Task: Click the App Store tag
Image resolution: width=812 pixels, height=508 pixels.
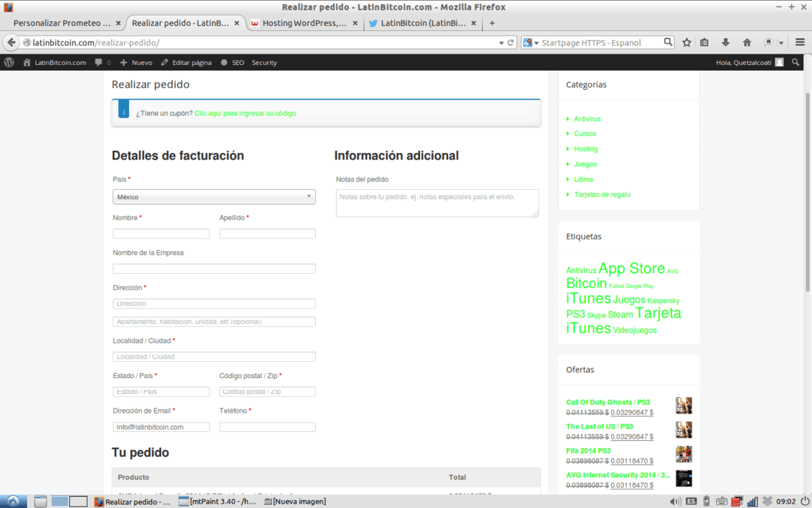Action: coord(631,268)
